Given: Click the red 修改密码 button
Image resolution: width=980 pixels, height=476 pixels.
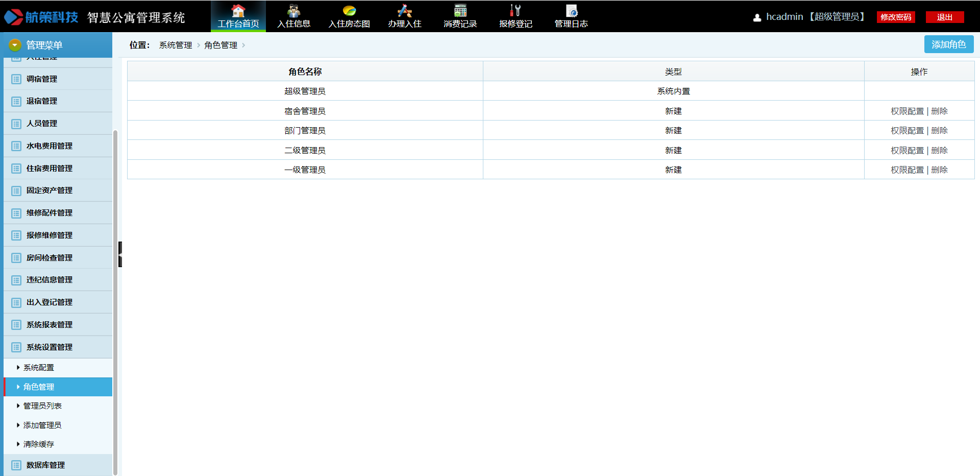Looking at the screenshot, I should tap(896, 17).
